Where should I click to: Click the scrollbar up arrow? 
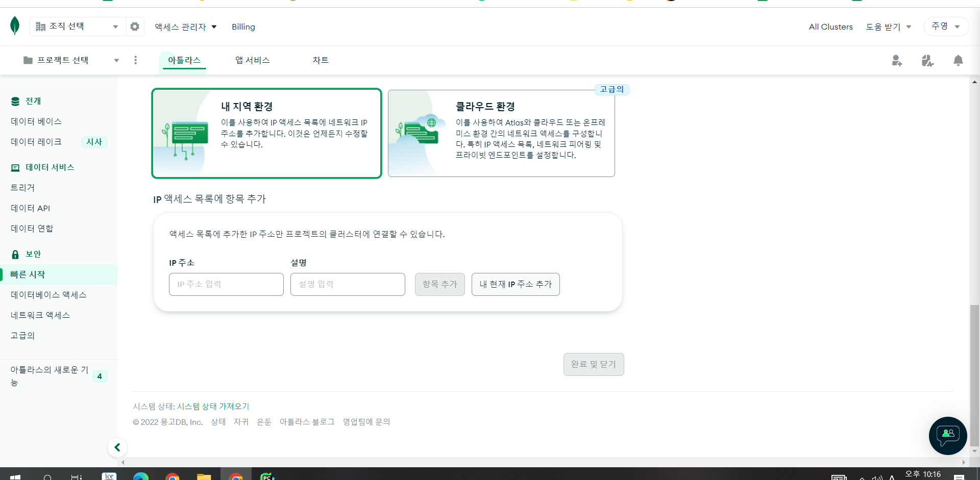click(974, 82)
